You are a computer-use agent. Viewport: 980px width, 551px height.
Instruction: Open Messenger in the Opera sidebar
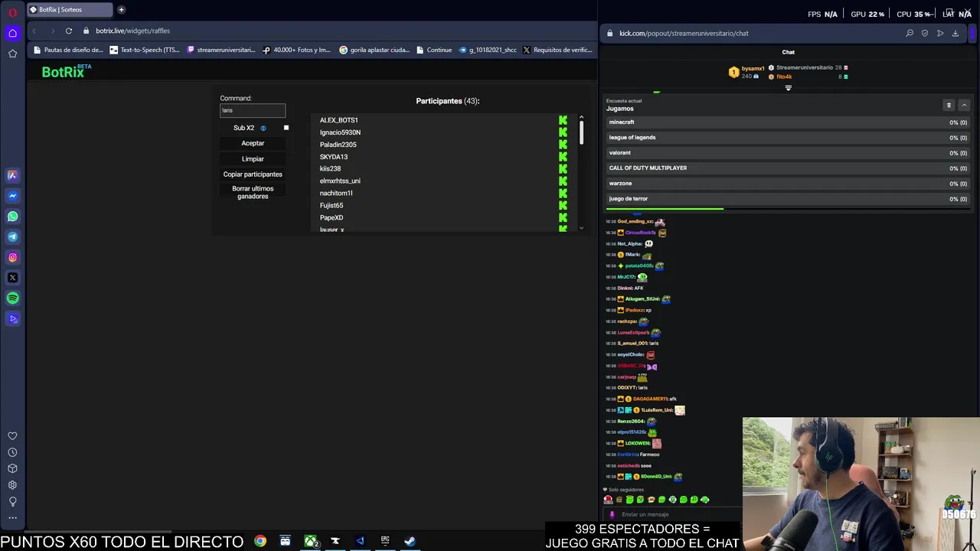click(x=12, y=196)
